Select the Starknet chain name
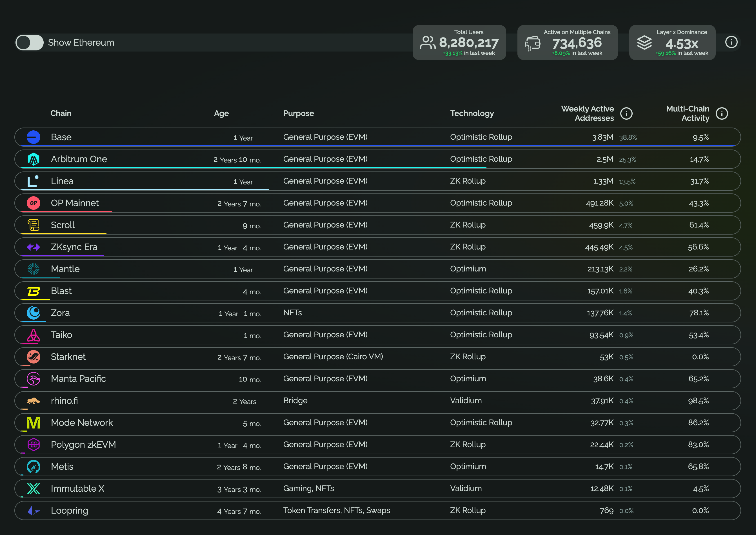Image resolution: width=756 pixels, height=535 pixels. [x=68, y=357]
